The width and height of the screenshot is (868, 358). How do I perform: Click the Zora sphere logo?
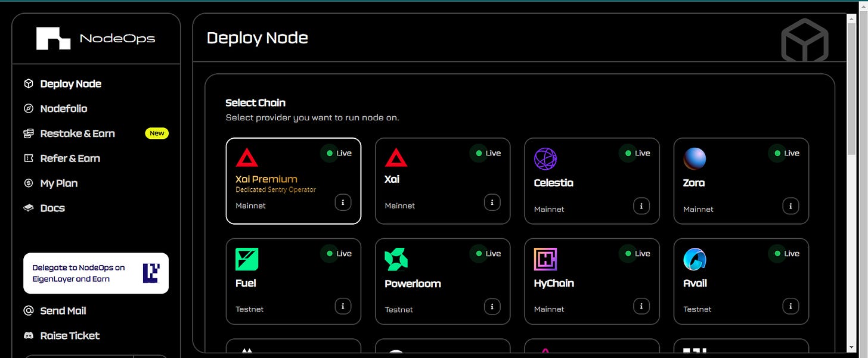(695, 159)
